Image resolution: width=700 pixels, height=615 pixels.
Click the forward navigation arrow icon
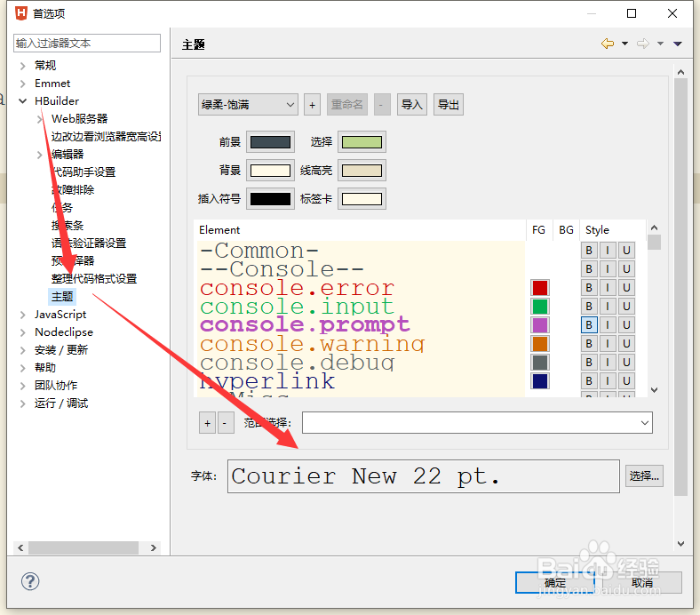click(643, 44)
